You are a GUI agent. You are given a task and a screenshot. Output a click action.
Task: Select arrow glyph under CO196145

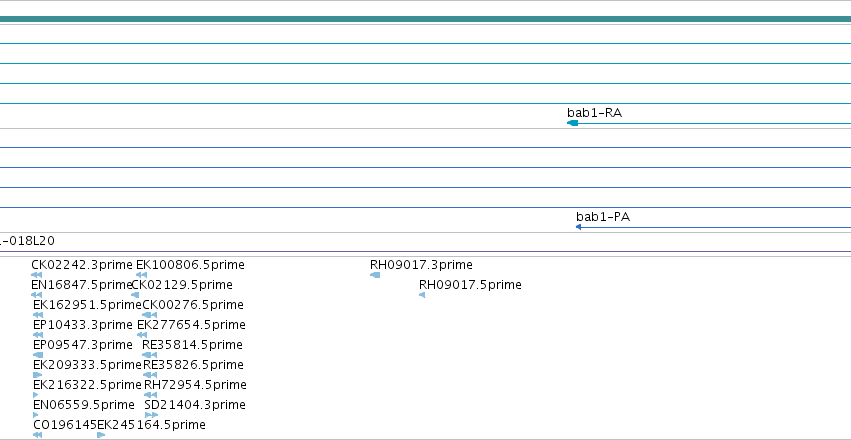37,435
